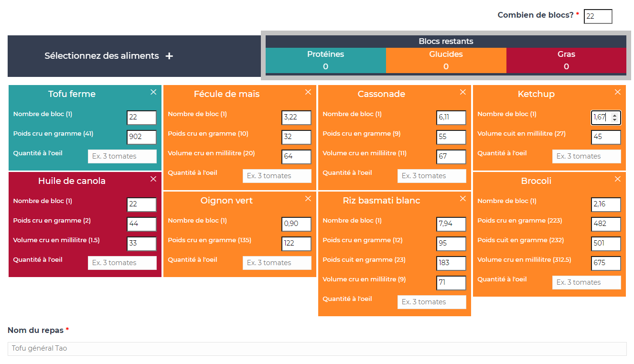Delete the Ketchup card with X
The image size is (634, 364).
tap(618, 92)
